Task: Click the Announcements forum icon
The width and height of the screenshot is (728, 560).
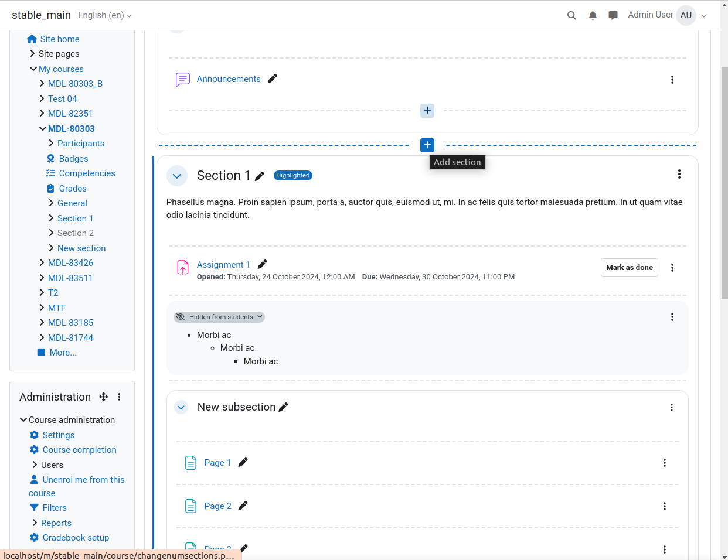Action: pos(183,79)
